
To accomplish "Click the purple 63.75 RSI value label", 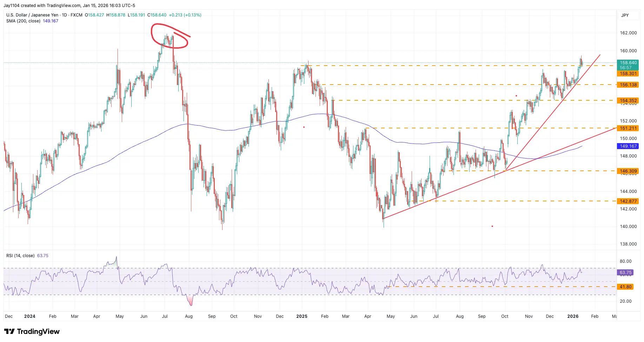I will (x=626, y=273).
